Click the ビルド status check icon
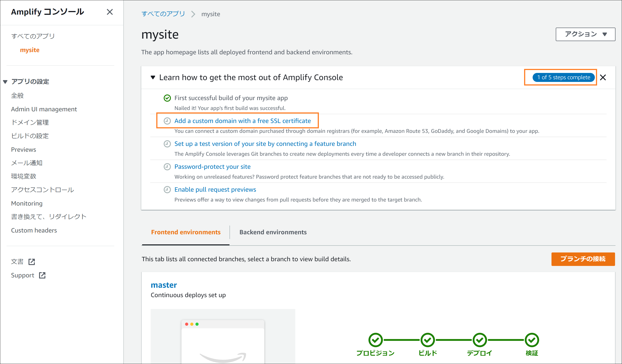This screenshot has width=622, height=364. (428, 340)
